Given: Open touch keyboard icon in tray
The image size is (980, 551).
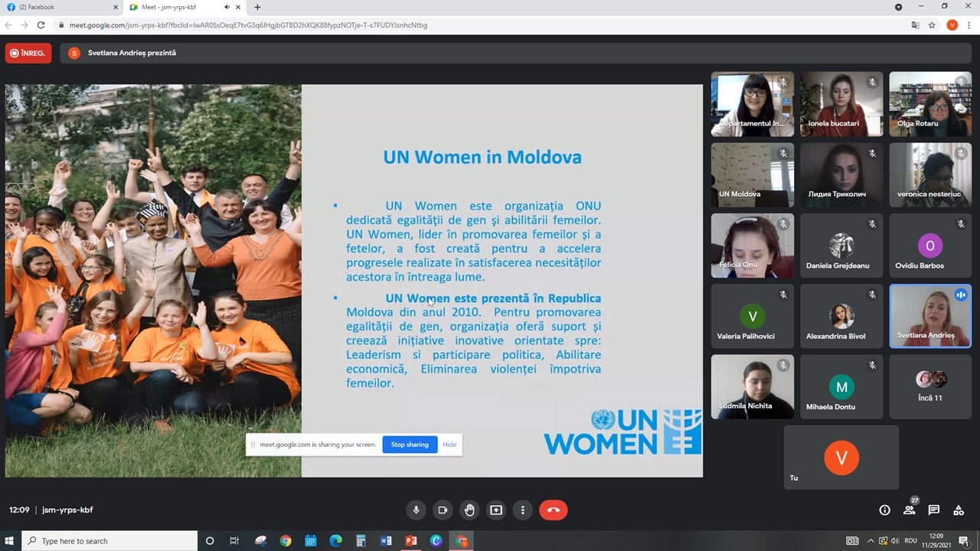Looking at the screenshot, I should (x=853, y=541).
